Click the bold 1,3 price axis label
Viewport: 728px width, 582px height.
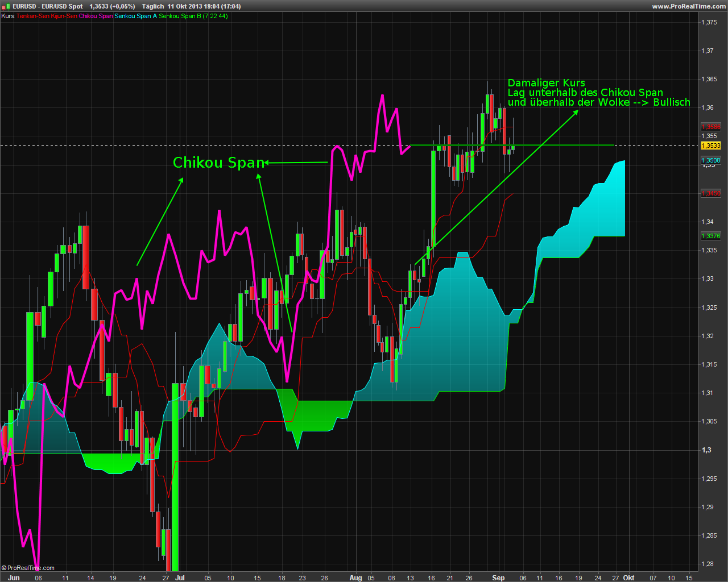[x=706, y=450]
